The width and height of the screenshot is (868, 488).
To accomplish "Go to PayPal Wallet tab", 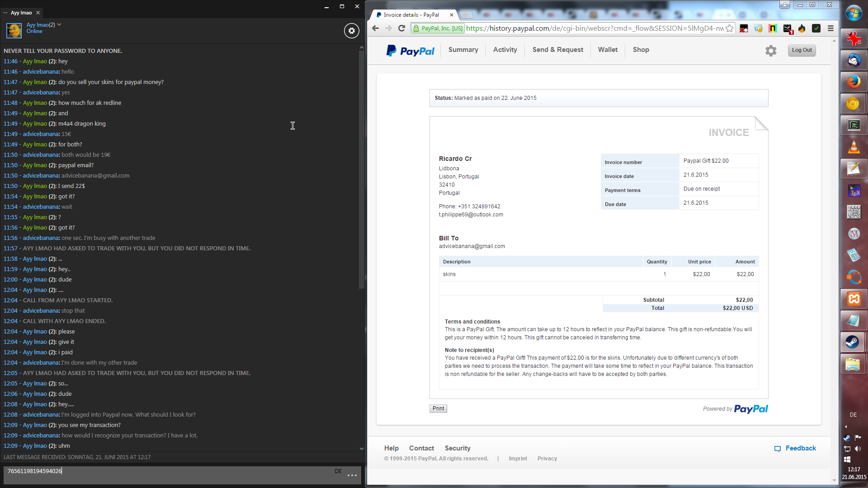I will click(x=608, y=50).
